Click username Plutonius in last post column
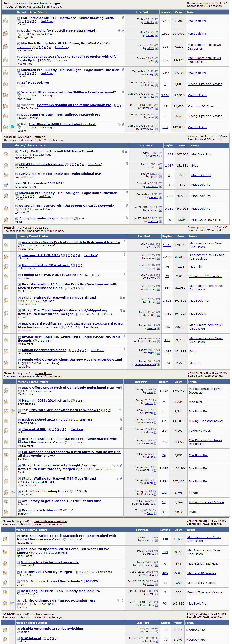Image resolution: width=232 pixels, height=644 pixels. coord(147,494)
